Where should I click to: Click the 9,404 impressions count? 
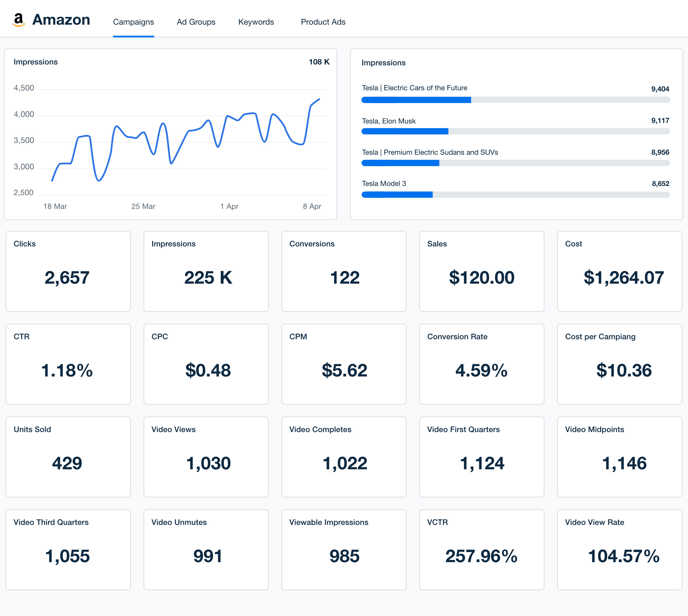pos(660,89)
